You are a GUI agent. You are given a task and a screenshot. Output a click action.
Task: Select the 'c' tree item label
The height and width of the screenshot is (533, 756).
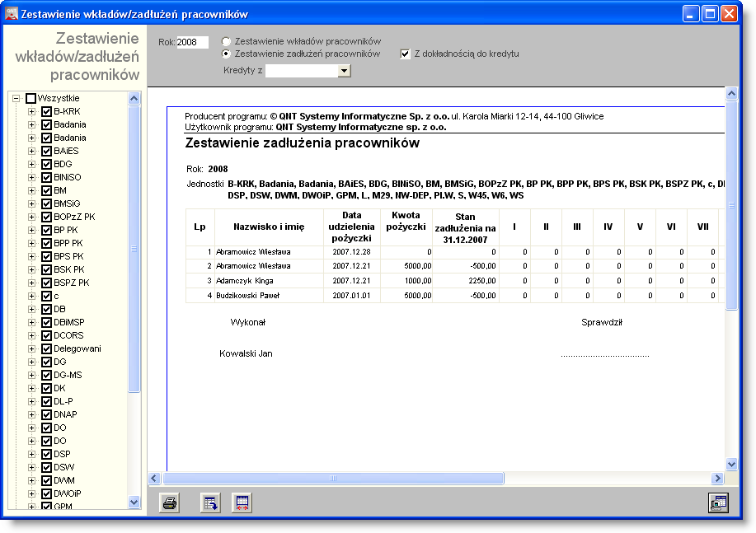(56, 296)
